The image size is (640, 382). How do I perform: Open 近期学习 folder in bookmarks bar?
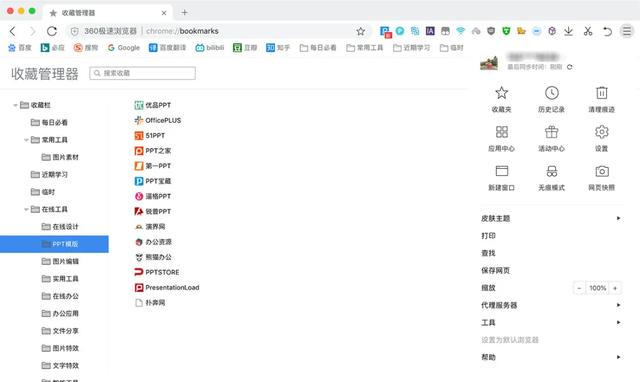[x=411, y=48]
